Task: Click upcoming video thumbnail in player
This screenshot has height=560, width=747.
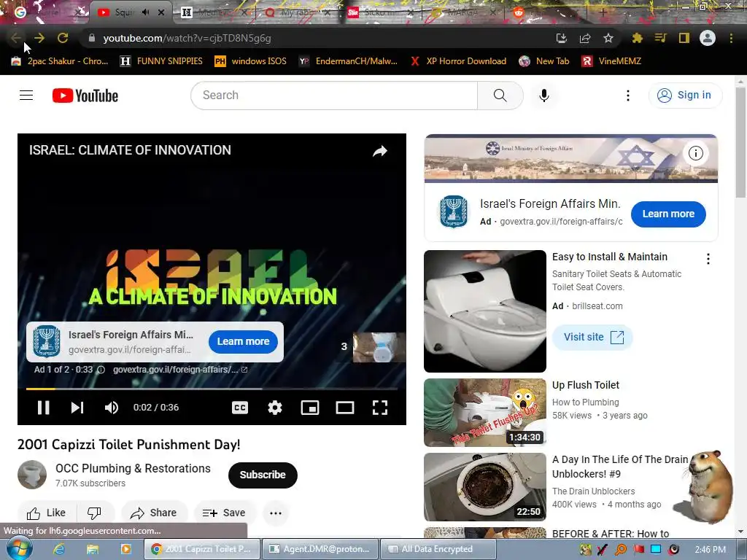Action: pyautogui.click(x=379, y=347)
